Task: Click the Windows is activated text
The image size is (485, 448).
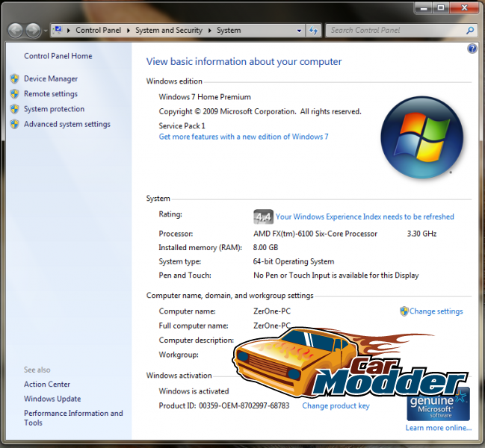Action: coord(194,391)
